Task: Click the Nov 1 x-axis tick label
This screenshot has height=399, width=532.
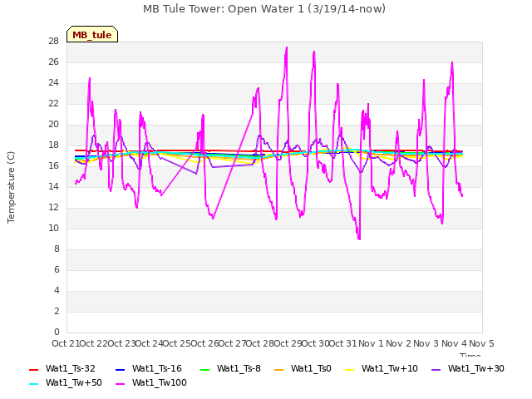Action: coord(371,343)
